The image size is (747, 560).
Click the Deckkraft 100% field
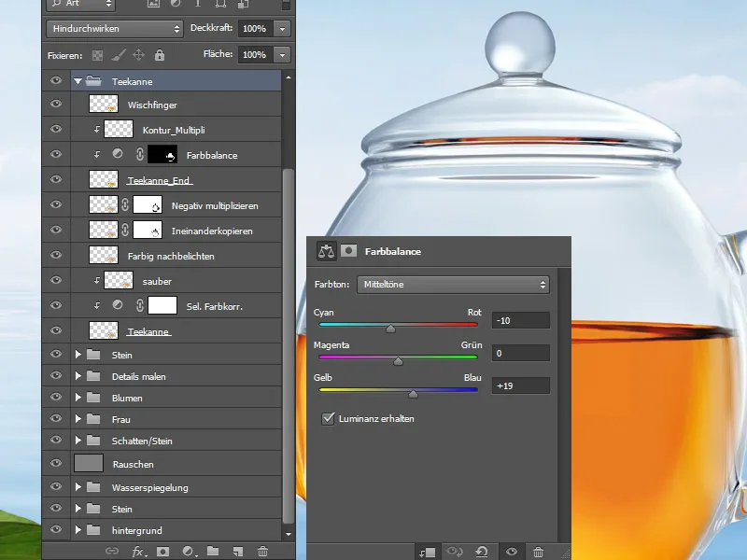coord(256,29)
